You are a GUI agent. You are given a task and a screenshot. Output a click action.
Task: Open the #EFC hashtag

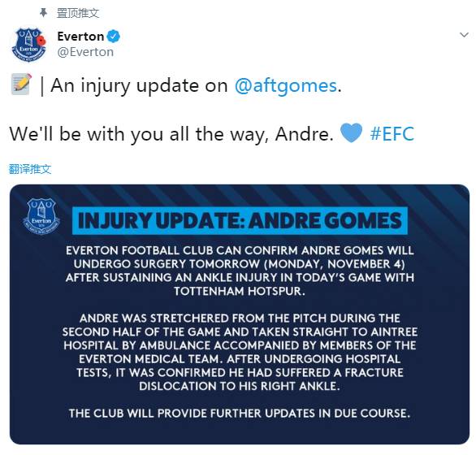392,133
